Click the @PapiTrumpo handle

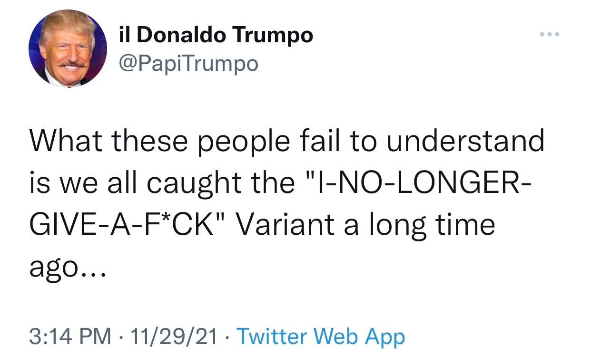188,62
